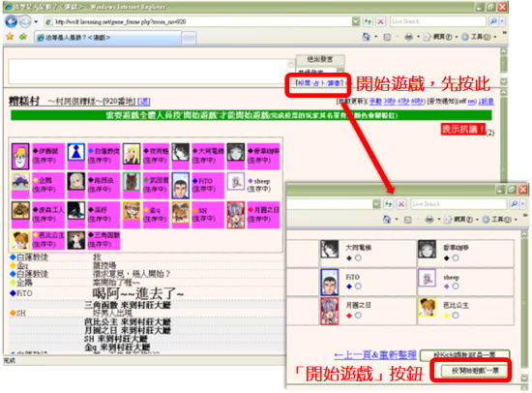Open the 工具 Tools menu in the vote window
The height and width of the screenshot is (393, 532).
tap(500, 220)
